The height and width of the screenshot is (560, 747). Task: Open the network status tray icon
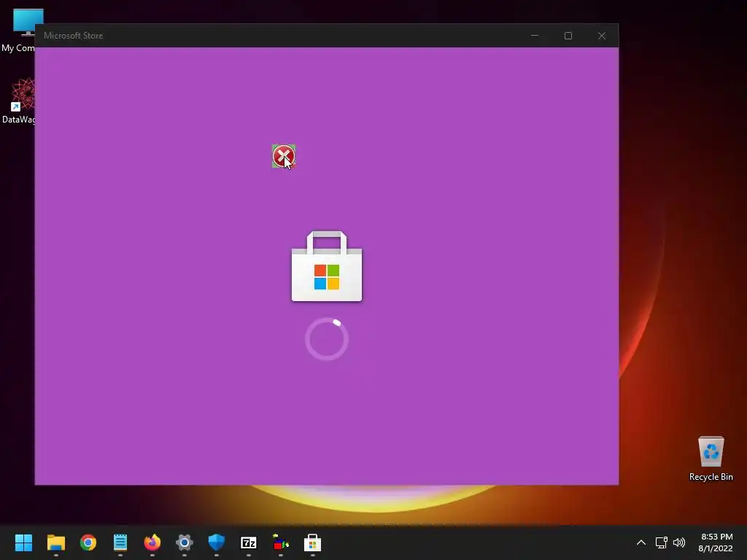(x=661, y=542)
